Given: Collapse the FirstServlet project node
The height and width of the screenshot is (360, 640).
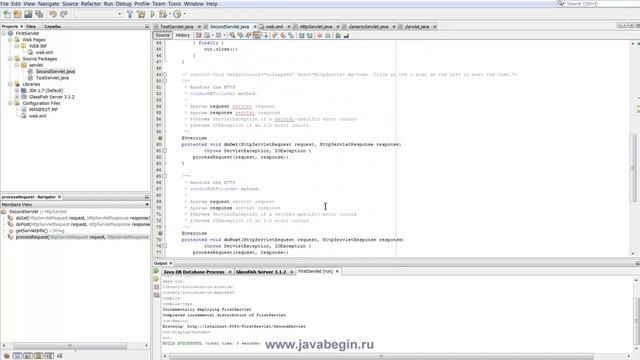Looking at the screenshot, I should (4, 33).
